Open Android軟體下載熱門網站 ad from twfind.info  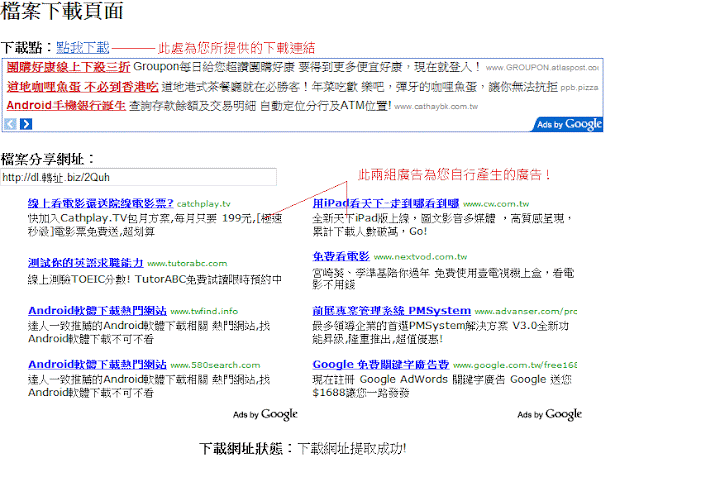point(97,311)
